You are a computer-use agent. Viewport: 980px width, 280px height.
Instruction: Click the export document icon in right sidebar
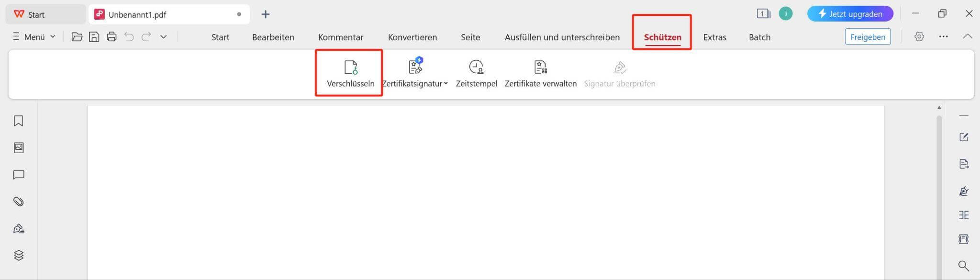coord(964,164)
